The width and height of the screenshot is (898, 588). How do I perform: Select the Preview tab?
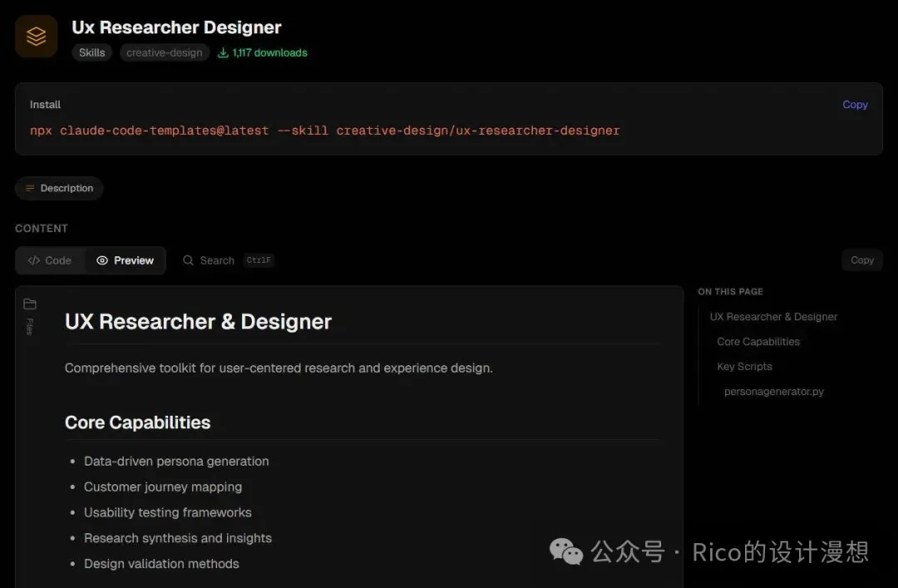tap(126, 260)
